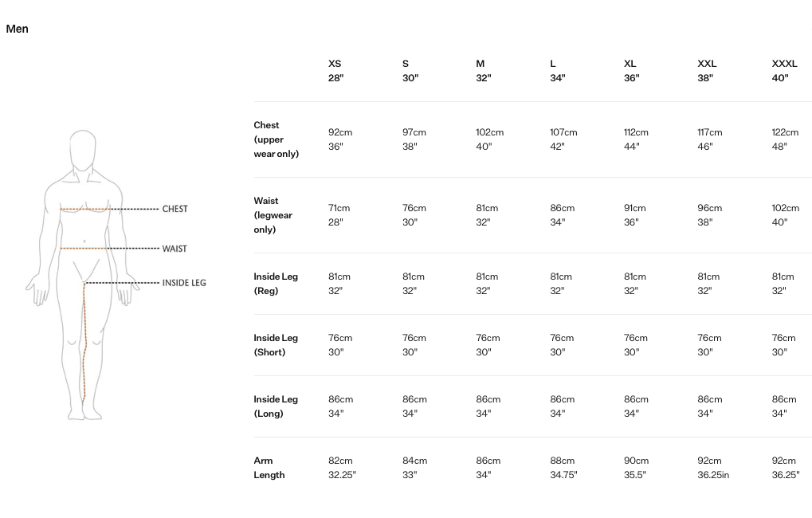The width and height of the screenshot is (812, 518).
Task: Click the Inside Leg (Reg) row label
Action: [276, 284]
